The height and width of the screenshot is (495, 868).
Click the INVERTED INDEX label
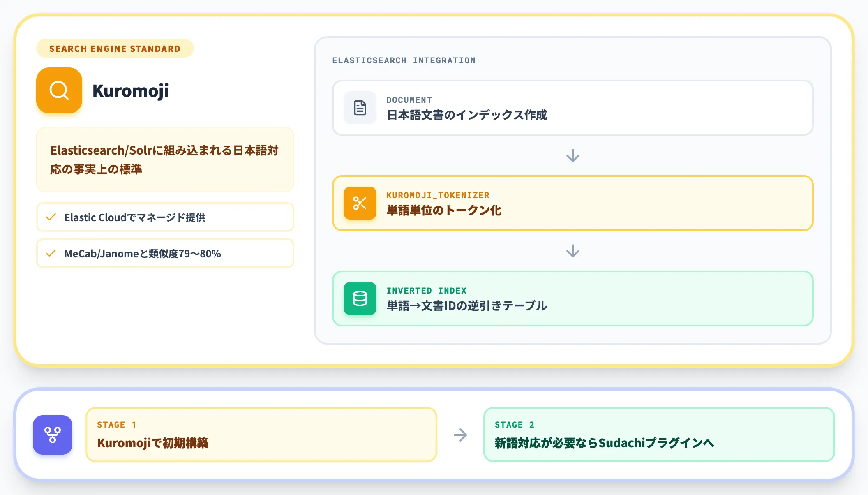(427, 291)
